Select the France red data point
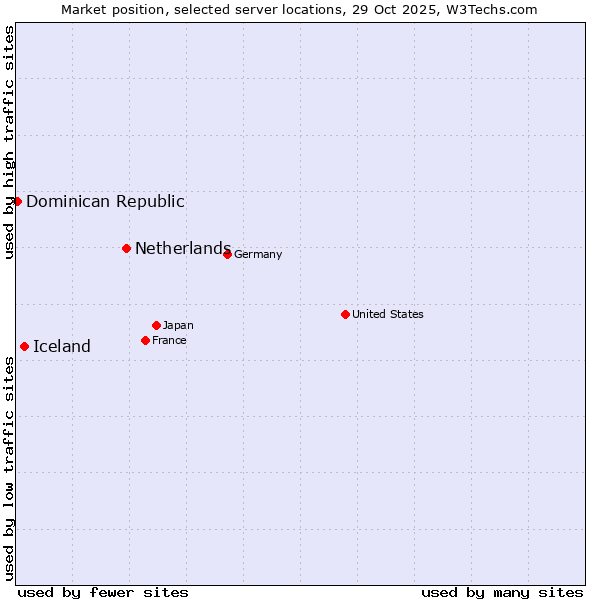The image size is (600, 600). point(145,340)
